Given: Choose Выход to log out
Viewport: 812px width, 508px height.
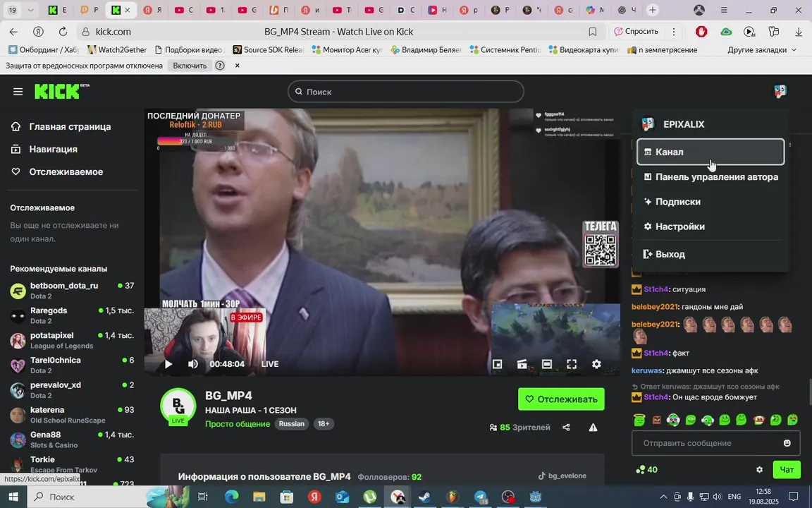Looking at the screenshot, I should [x=710, y=254].
